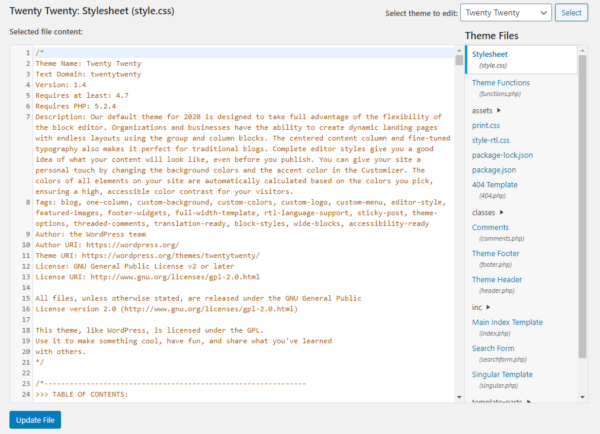600x434 pixels.
Task: Expand the inc folder
Action: coord(482,307)
